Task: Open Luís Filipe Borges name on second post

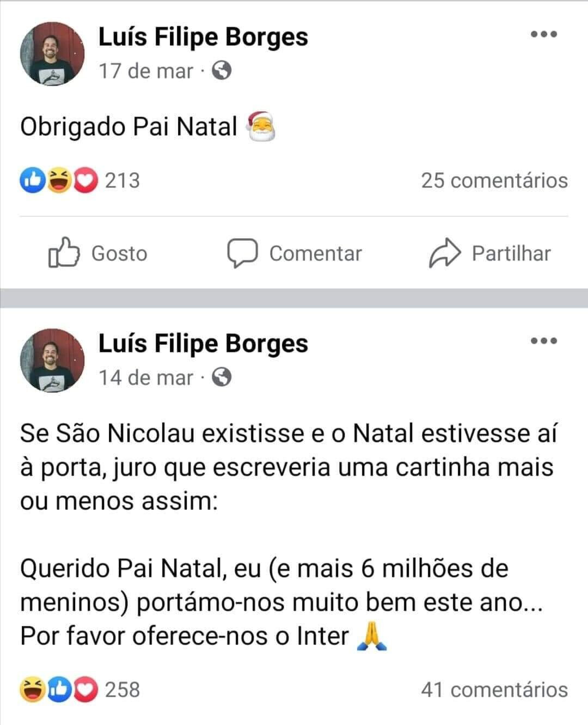Action: pyautogui.click(x=203, y=344)
